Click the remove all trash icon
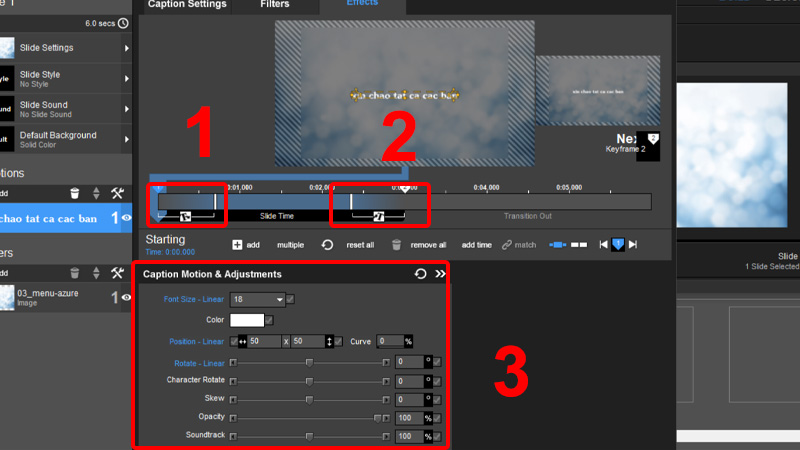Image resolution: width=800 pixels, height=450 pixels. point(397,244)
